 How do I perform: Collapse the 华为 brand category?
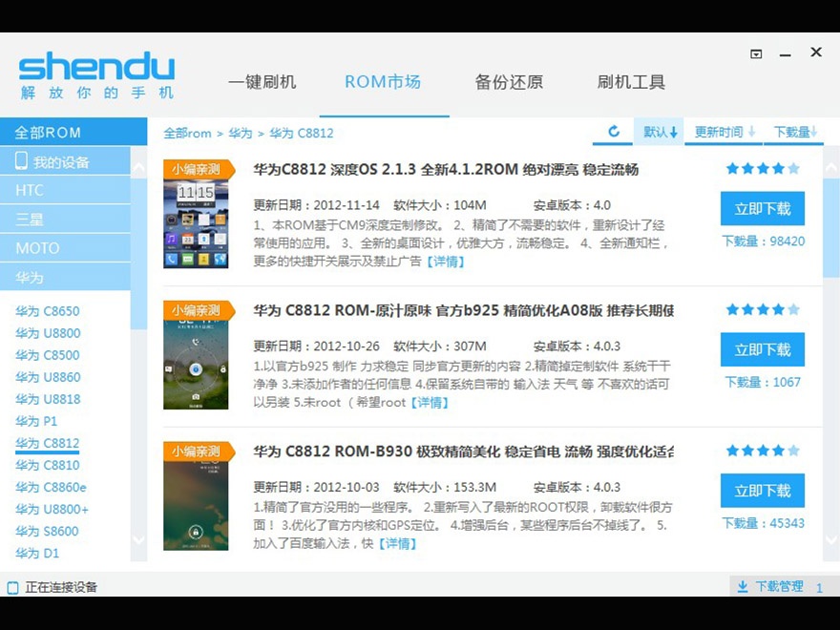point(65,277)
